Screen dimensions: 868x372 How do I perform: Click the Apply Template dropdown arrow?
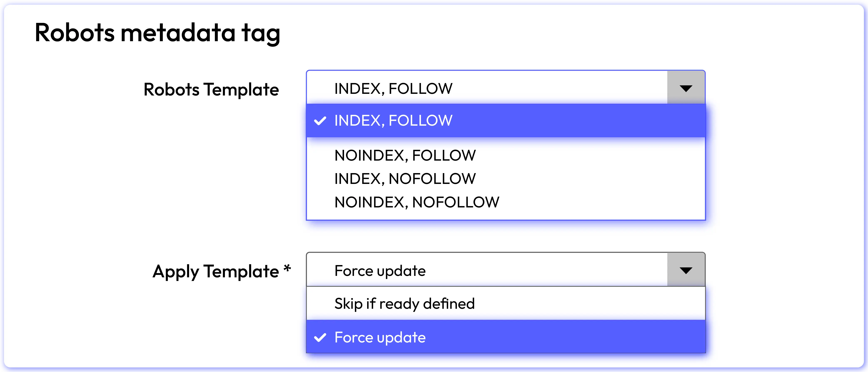point(686,270)
